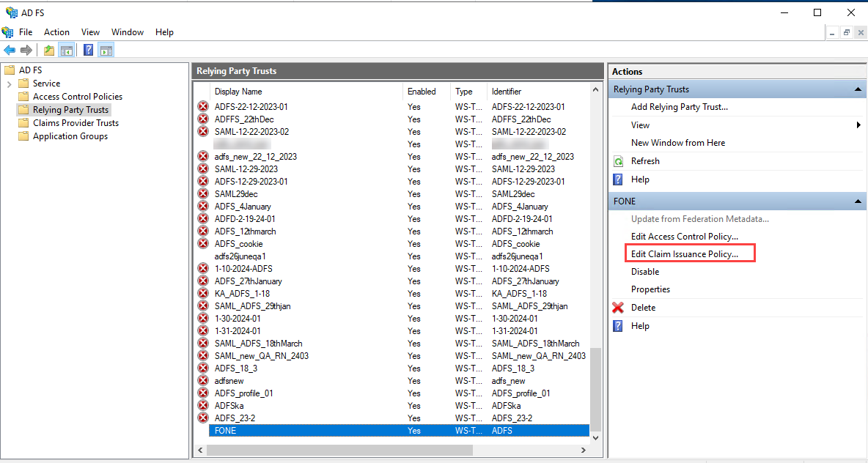868x463 pixels.
Task: Expand the Service node in the tree
Action: coord(10,84)
